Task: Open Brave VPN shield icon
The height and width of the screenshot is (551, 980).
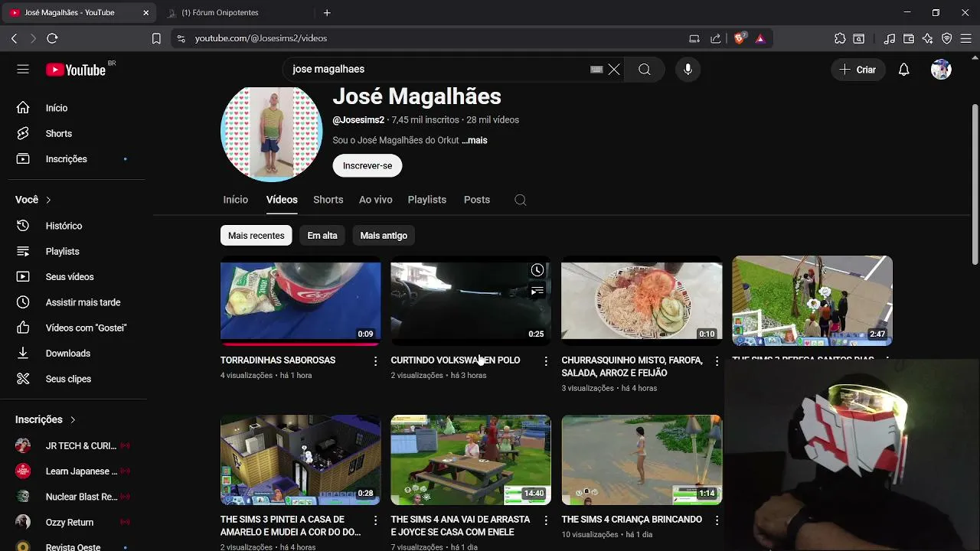Action: pyautogui.click(x=947, y=38)
